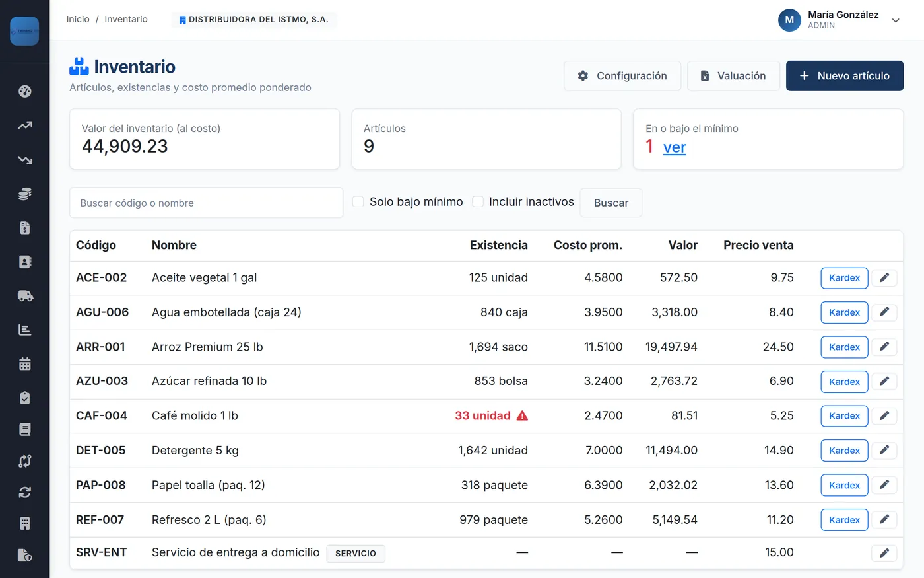
Task: Open the delivery truck sidebar icon
Action: (25, 296)
